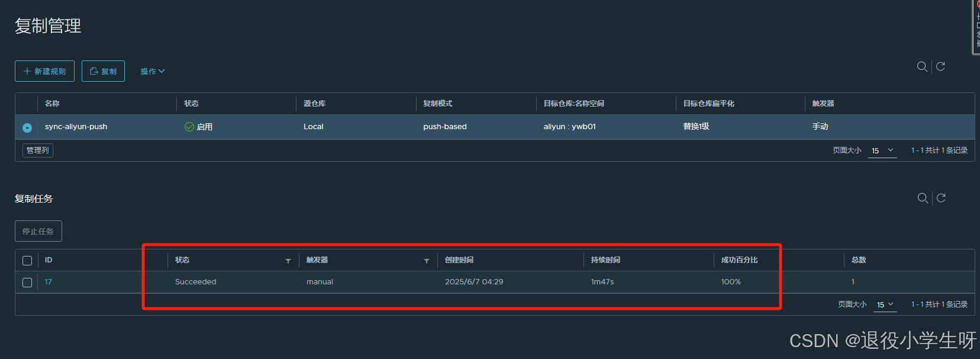Click the 2025/6/7 04:29 creation time cell
Screen dimensions: 980x359
tap(474, 282)
